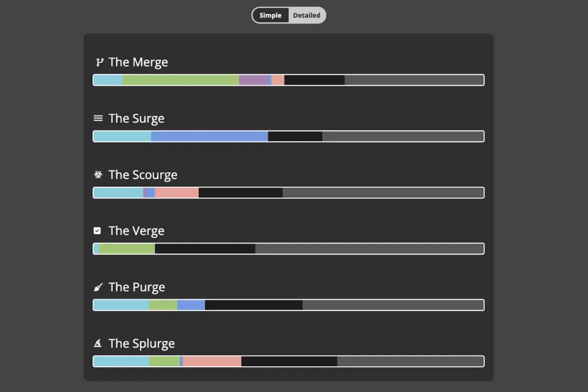This screenshot has width=588, height=392.
Task: Click the checkbox icon beside The Verge
Action: pyautogui.click(x=97, y=231)
